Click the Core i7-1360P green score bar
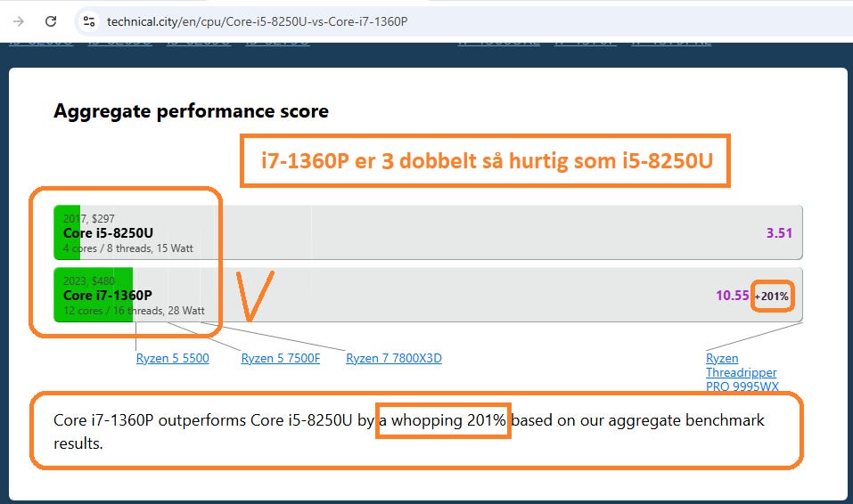The height and width of the screenshot is (504, 853). 93,295
